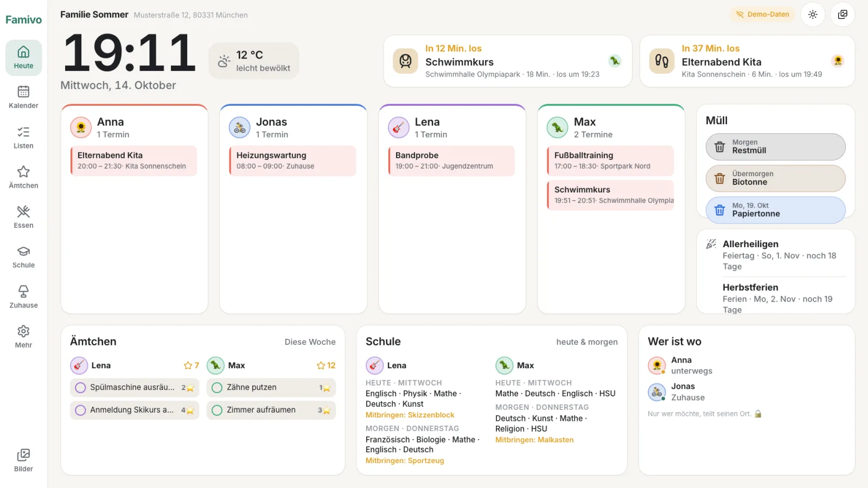Viewport: 868px width, 488px height.
Task: Open the Zuhause section
Action: pyautogui.click(x=23, y=297)
